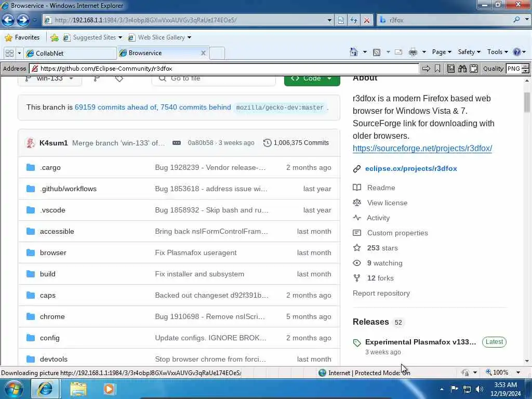Open Favorites star button
The height and width of the screenshot is (399, 532).
click(22, 37)
